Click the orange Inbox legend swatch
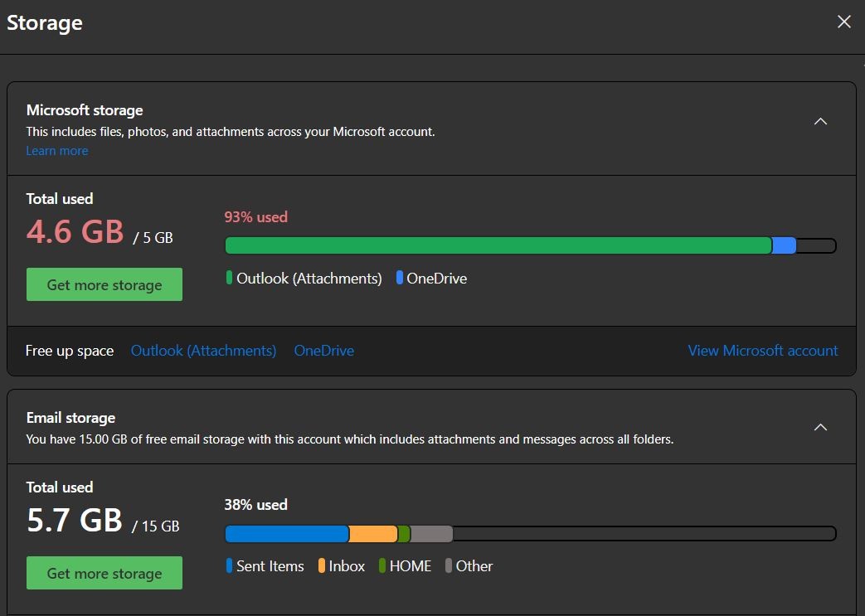865x616 pixels. (322, 565)
